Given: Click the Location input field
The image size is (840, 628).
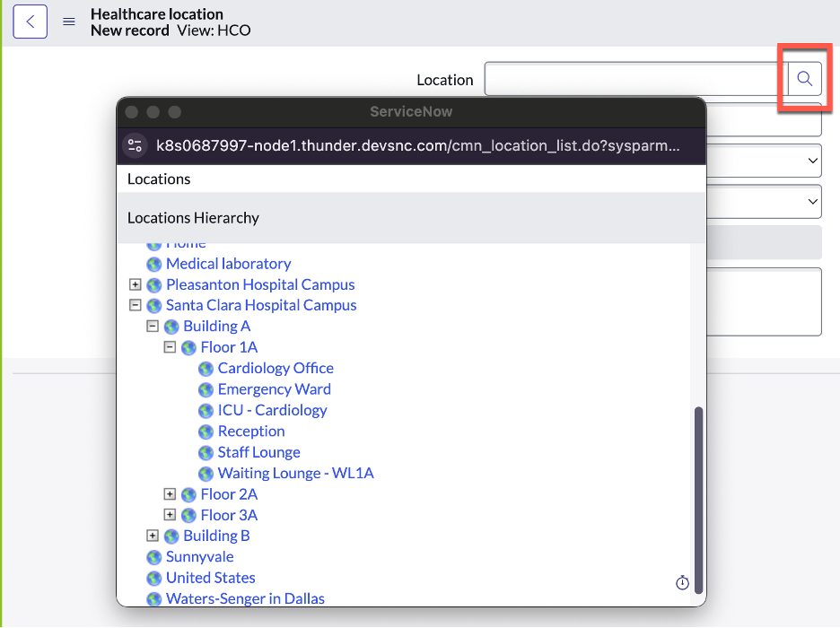Looking at the screenshot, I should (636, 79).
